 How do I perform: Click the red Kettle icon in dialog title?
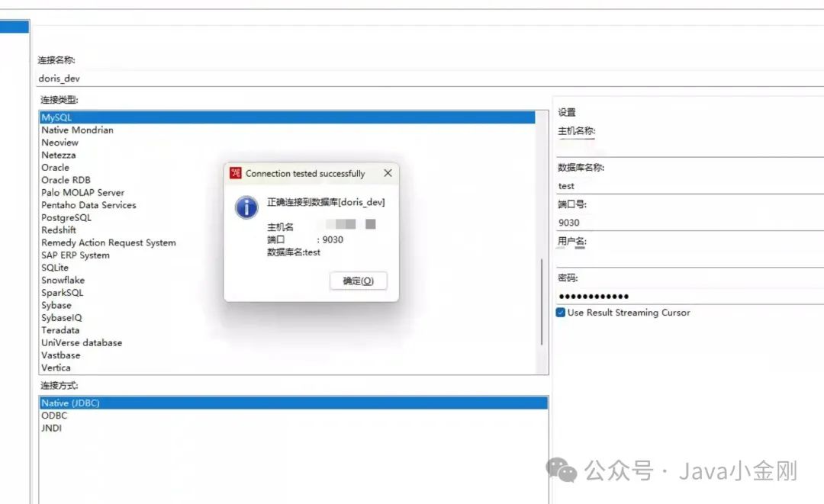pyautogui.click(x=236, y=173)
